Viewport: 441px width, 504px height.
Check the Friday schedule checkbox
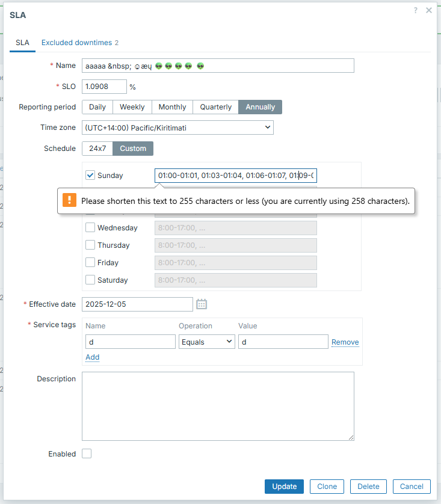click(x=90, y=263)
